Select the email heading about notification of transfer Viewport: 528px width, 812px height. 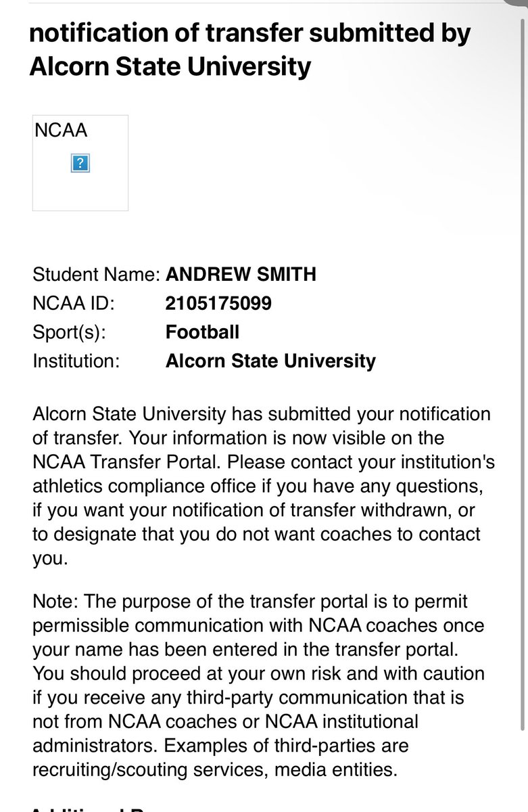click(x=250, y=49)
